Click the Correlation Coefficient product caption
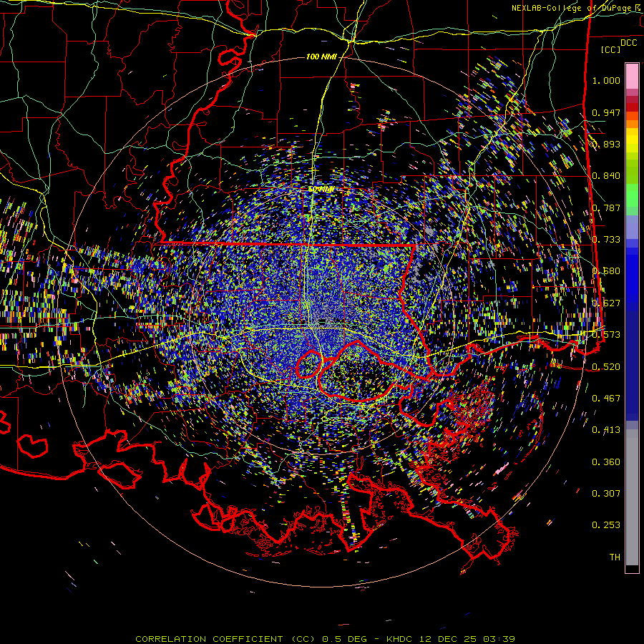Screen dimensions: 644x644 coord(325,639)
